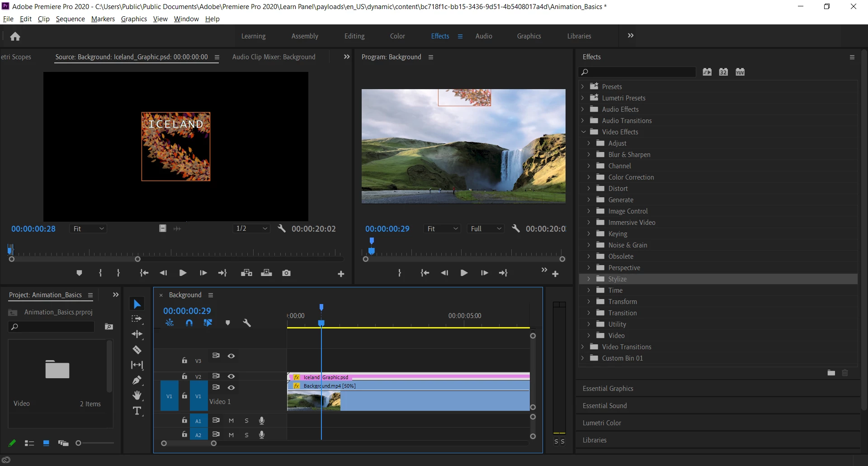Click the Project panel icon-size zoom slider

(79, 443)
